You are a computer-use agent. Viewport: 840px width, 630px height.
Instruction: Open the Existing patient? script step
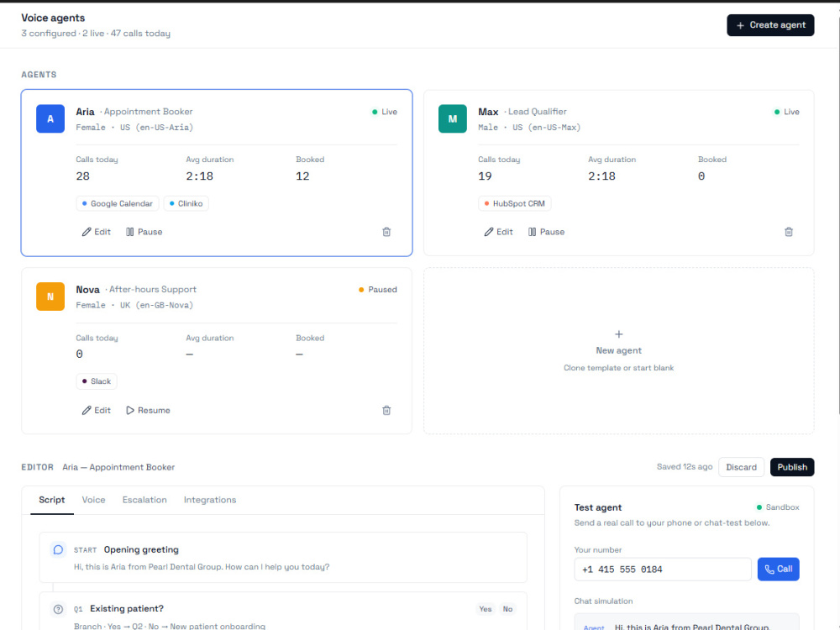point(283,612)
